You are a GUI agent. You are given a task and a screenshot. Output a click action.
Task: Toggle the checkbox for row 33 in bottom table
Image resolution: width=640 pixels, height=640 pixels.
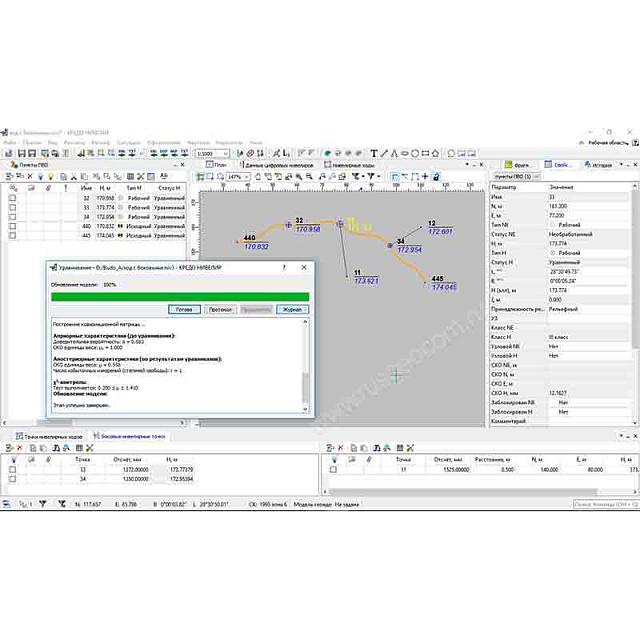click(x=12, y=468)
